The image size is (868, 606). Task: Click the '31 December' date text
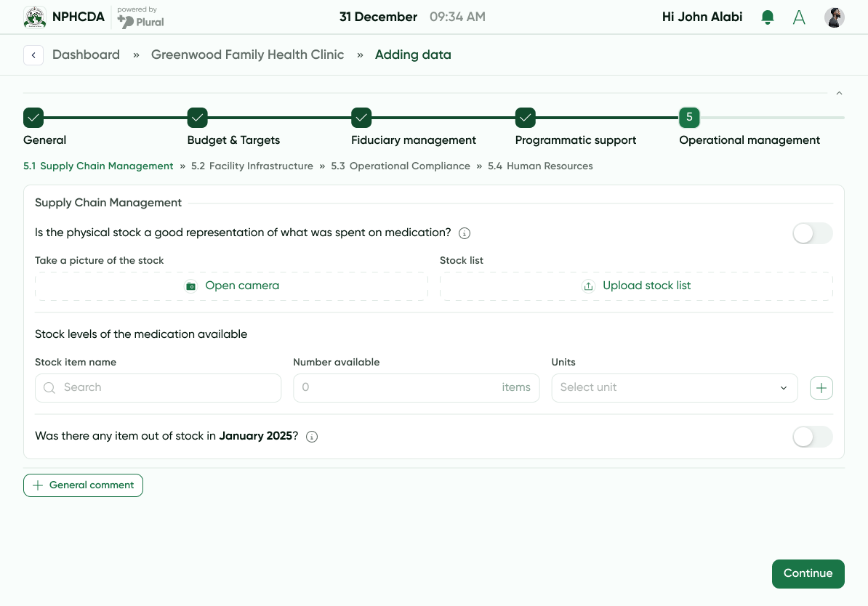[378, 17]
